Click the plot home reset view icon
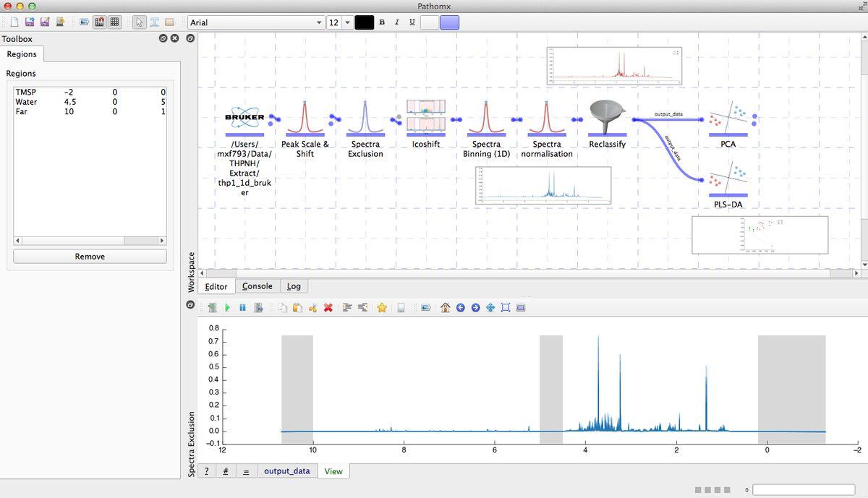 pyautogui.click(x=445, y=308)
